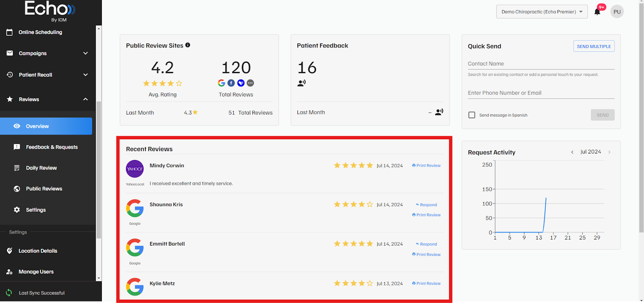Click the Google icon under 120 total reviews
The height and width of the screenshot is (303, 644).
pyautogui.click(x=221, y=83)
